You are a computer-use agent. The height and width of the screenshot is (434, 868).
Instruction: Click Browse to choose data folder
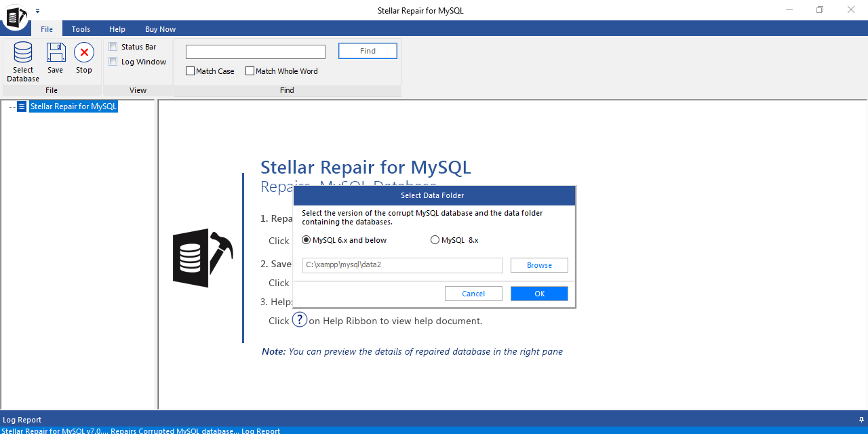539,265
